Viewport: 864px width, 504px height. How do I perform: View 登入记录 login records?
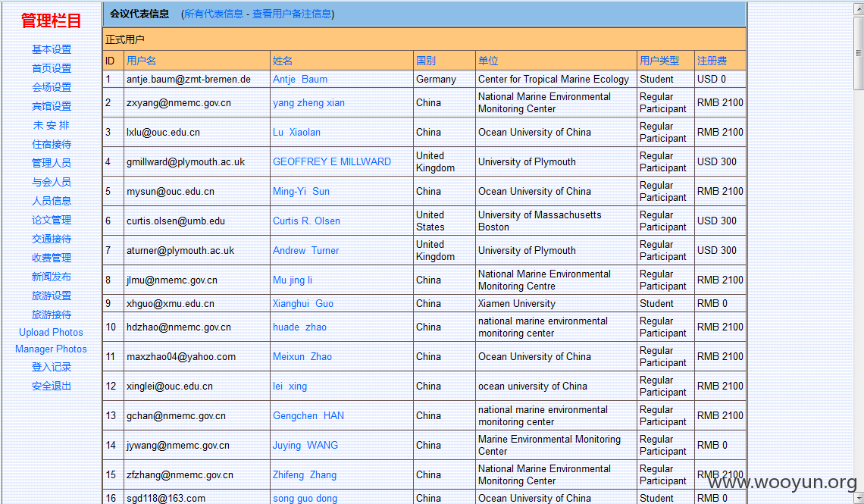[x=52, y=368]
